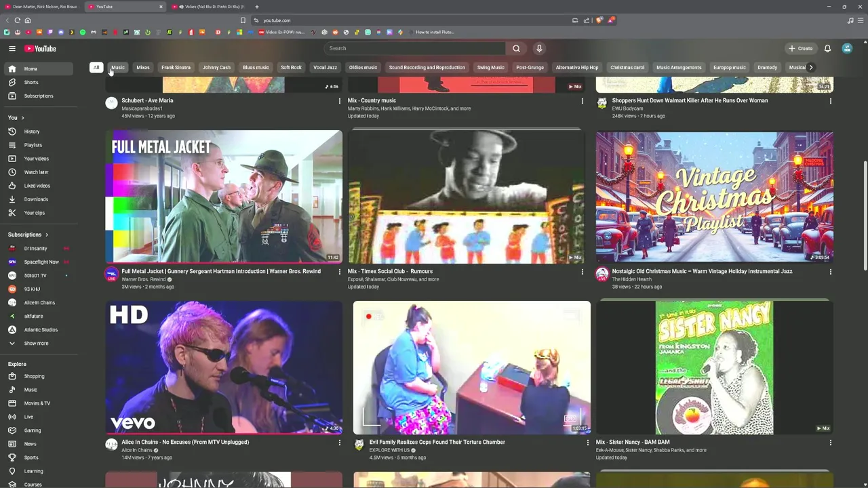The width and height of the screenshot is (868, 488).
Task: Open the Spaceflight Now subscription channel
Action: point(37,262)
